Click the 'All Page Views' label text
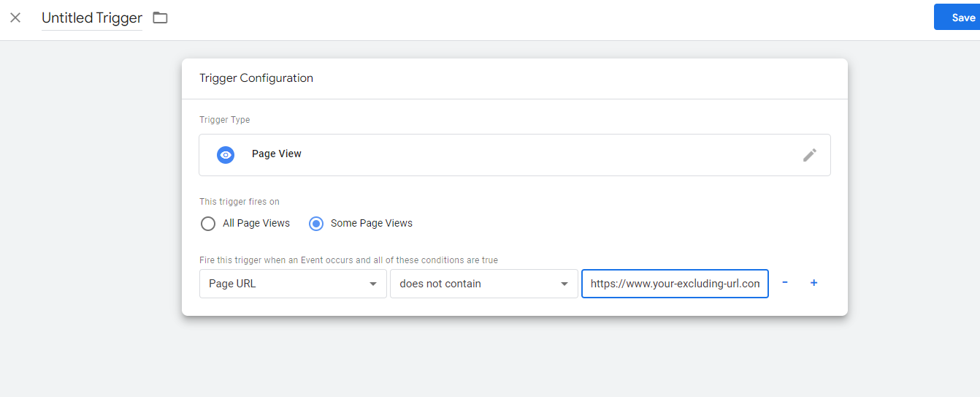 click(x=256, y=223)
